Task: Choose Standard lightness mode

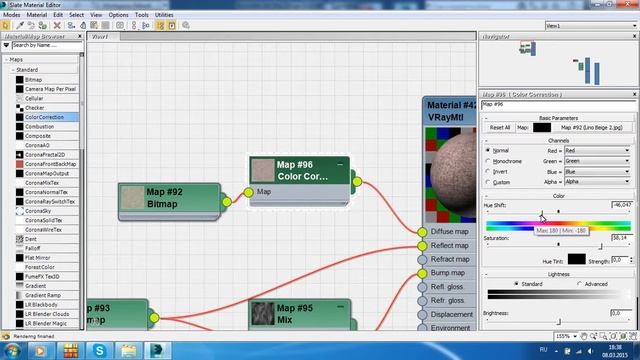Action: (x=516, y=284)
